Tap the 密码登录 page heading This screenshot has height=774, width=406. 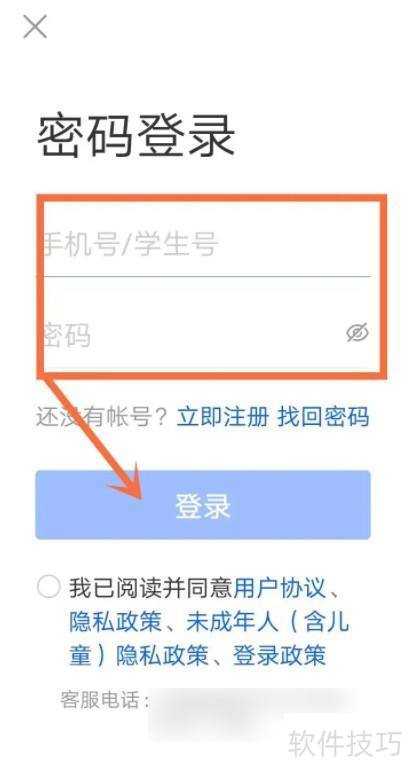click(x=136, y=137)
